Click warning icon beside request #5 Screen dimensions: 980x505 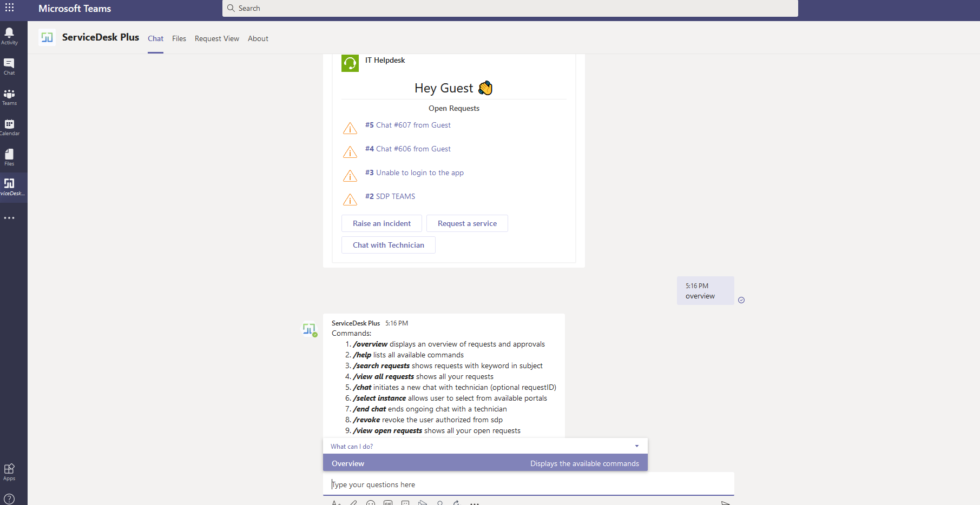click(x=350, y=128)
